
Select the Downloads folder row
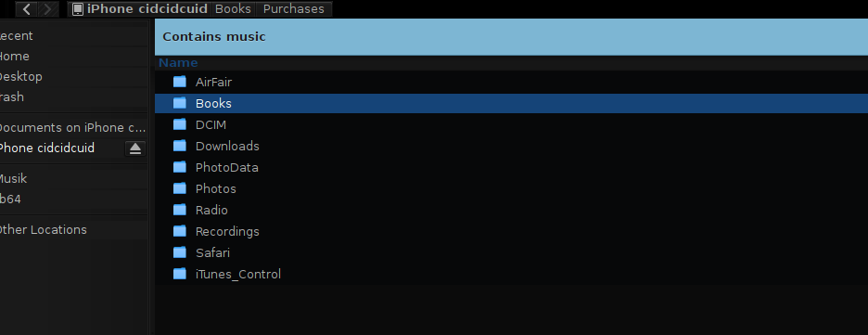[x=512, y=147]
